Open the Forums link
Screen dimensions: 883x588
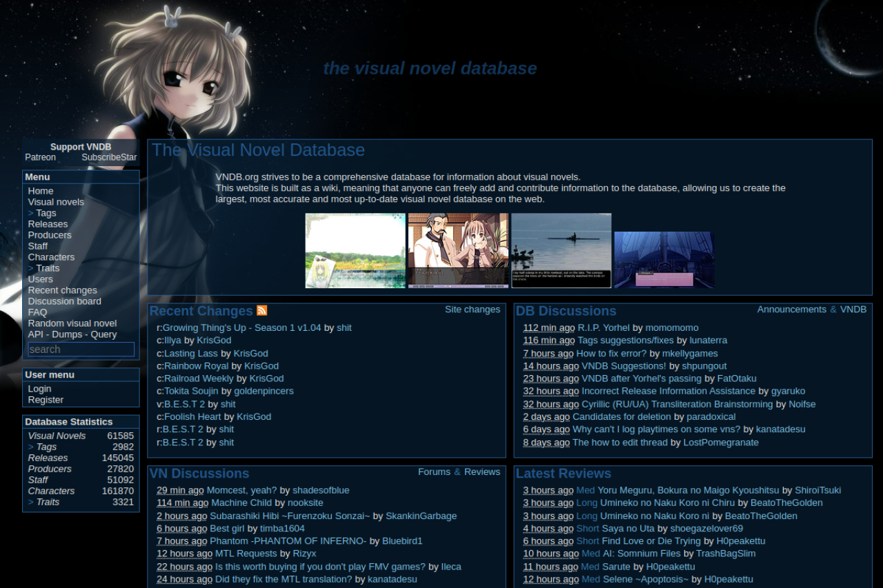coord(434,472)
